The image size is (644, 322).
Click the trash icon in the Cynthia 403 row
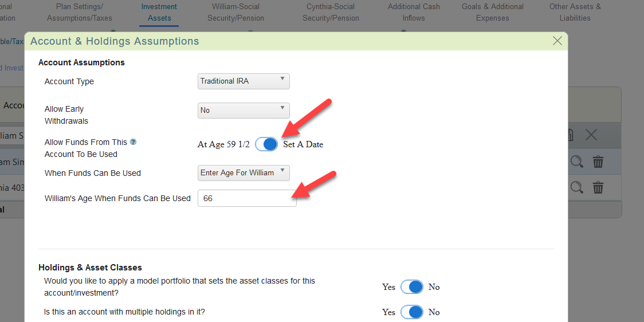click(x=598, y=188)
